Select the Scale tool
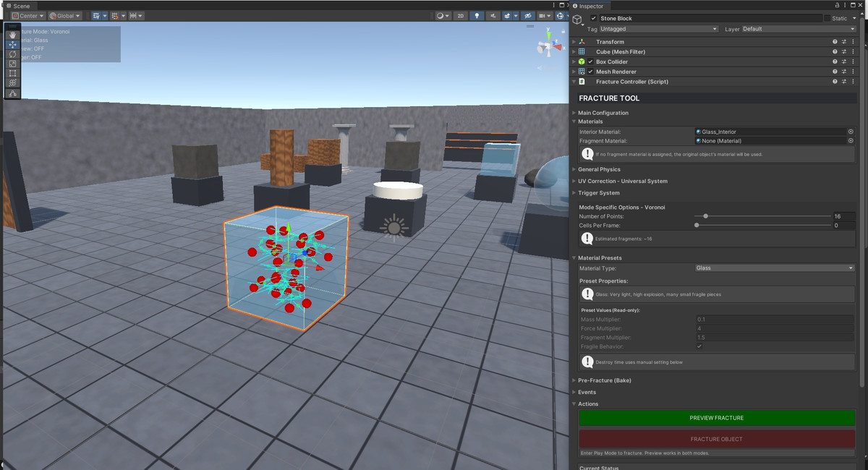 pos(13,64)
